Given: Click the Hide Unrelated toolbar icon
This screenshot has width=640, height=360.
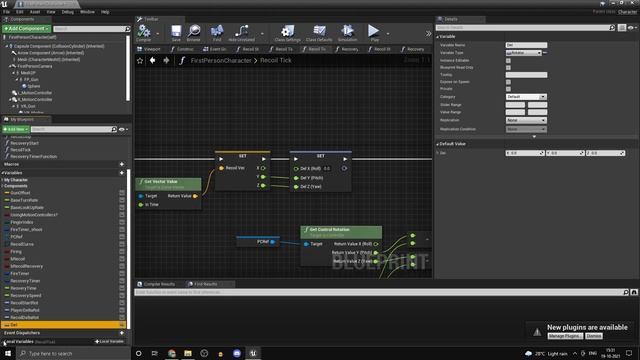Looking at the screenshot, I should click(242, 31).
